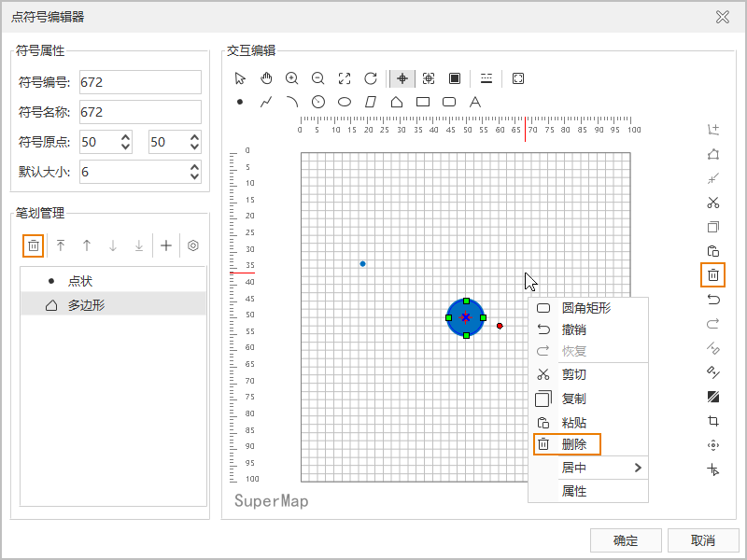Move stroke to top in 笔划管理

point(61,245)
